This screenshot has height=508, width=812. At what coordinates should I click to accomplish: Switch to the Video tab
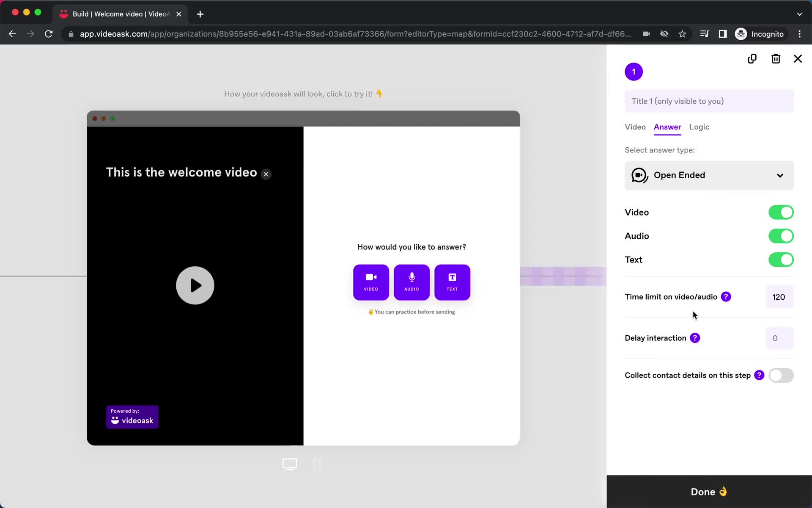coord(635,127)
